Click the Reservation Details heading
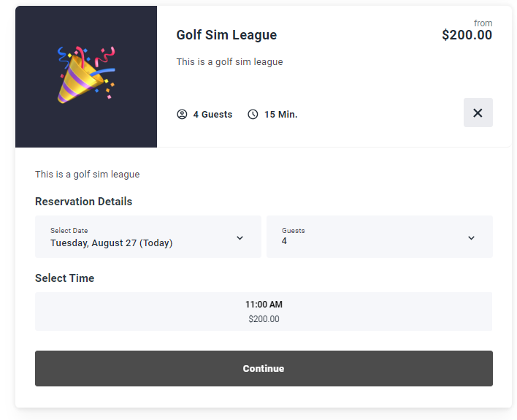 point(84,202)
